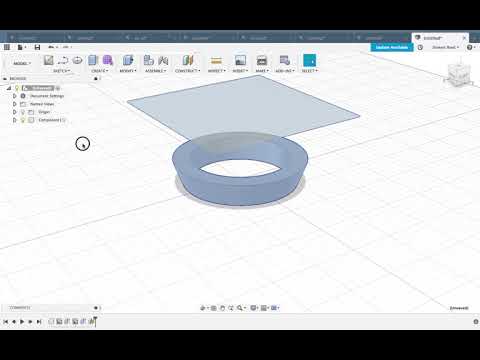480x360 pixels.
Task: Toggle Component1 lightbulb visibility
Action: coord(23,120)
